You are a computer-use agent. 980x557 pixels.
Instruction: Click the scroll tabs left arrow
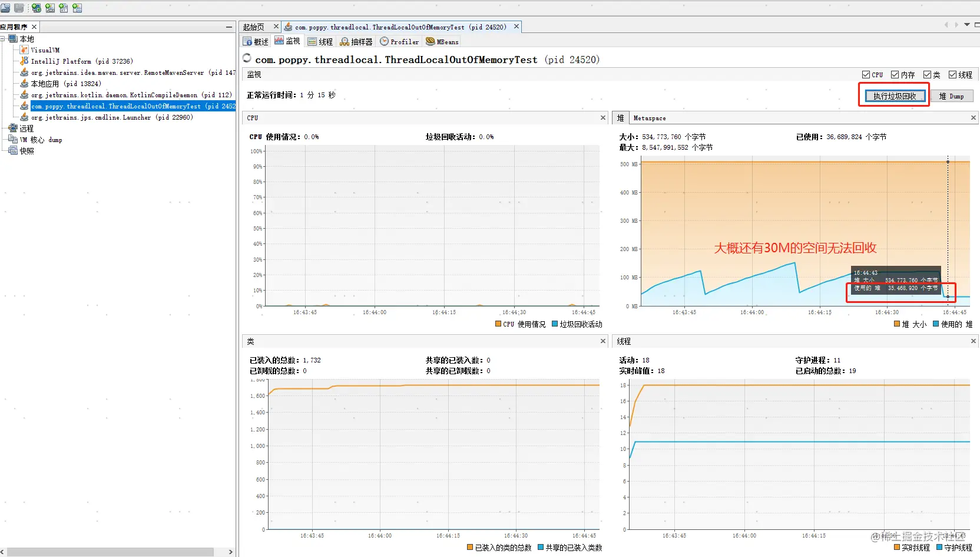tap(946, 25)
